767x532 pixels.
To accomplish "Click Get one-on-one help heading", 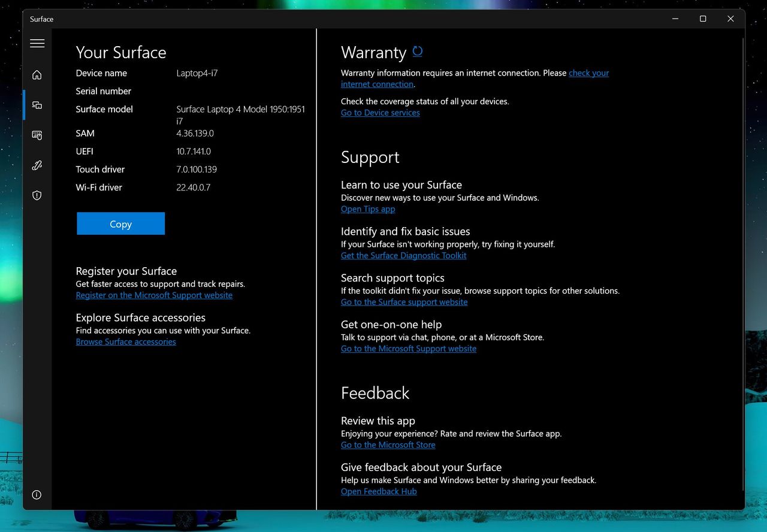I will [x=391, y=324].
